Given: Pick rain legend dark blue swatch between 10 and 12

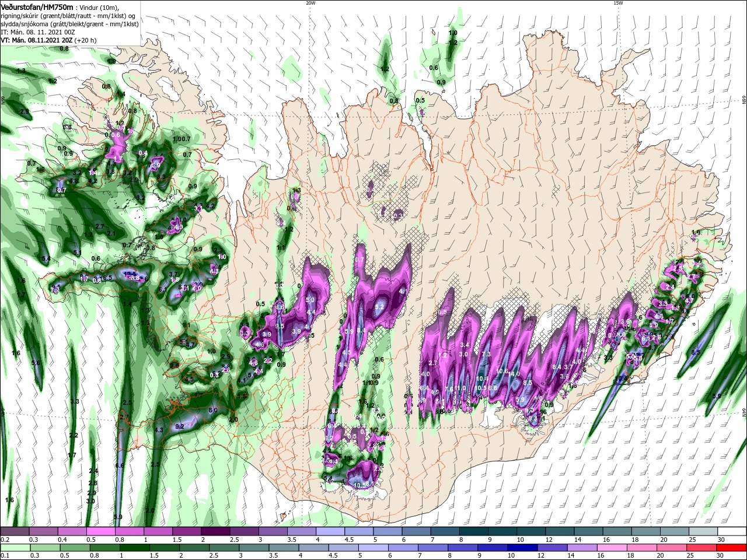Looking at the screenshot, I should tap(521, 548).
